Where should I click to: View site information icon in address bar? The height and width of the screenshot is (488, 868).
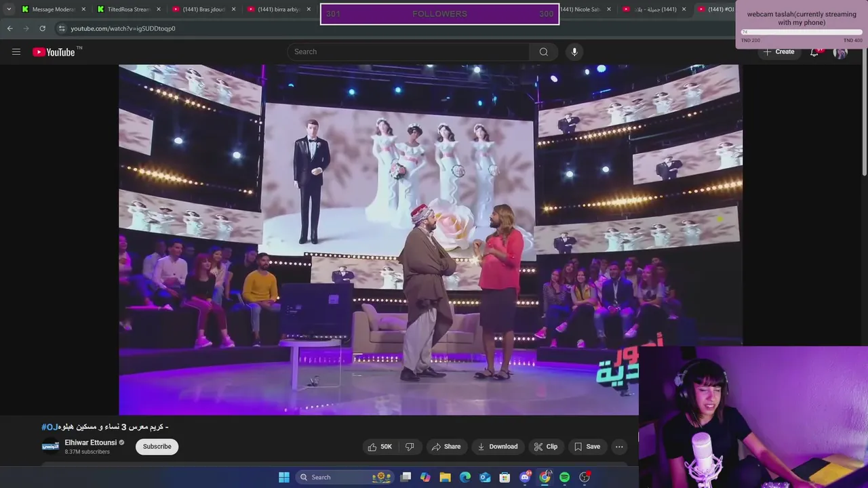point(62,28)
